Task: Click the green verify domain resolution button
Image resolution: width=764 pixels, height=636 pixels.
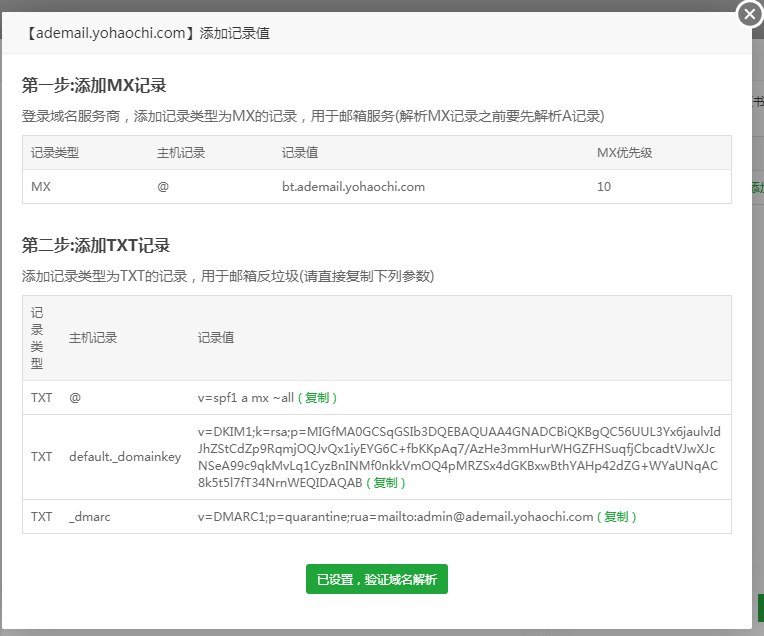Action: tap(377, 579)
